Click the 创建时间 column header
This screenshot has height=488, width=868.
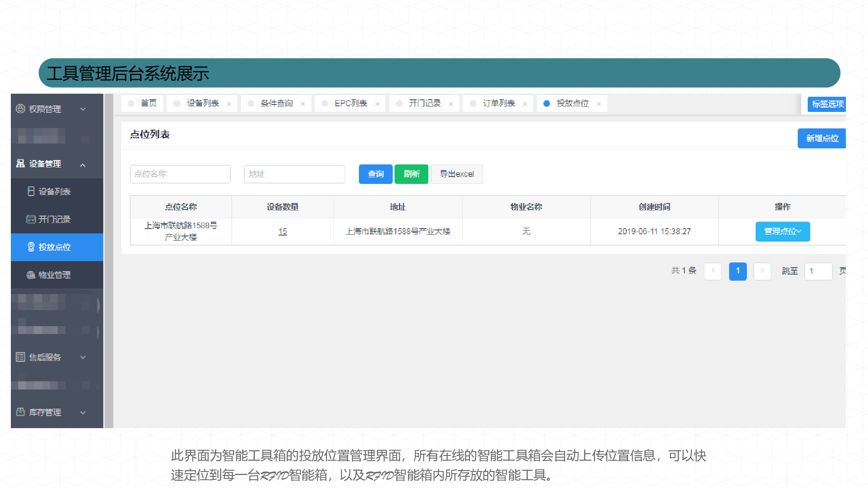[x=654, y=207]
